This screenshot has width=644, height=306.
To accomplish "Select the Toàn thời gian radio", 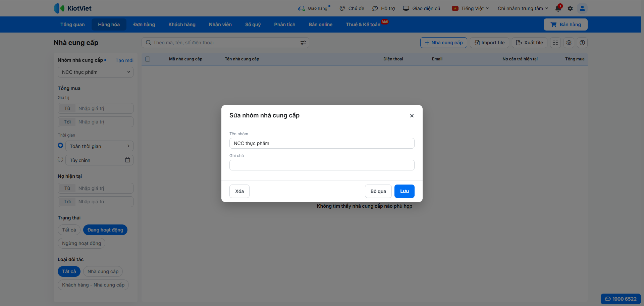I will [60, 145].
